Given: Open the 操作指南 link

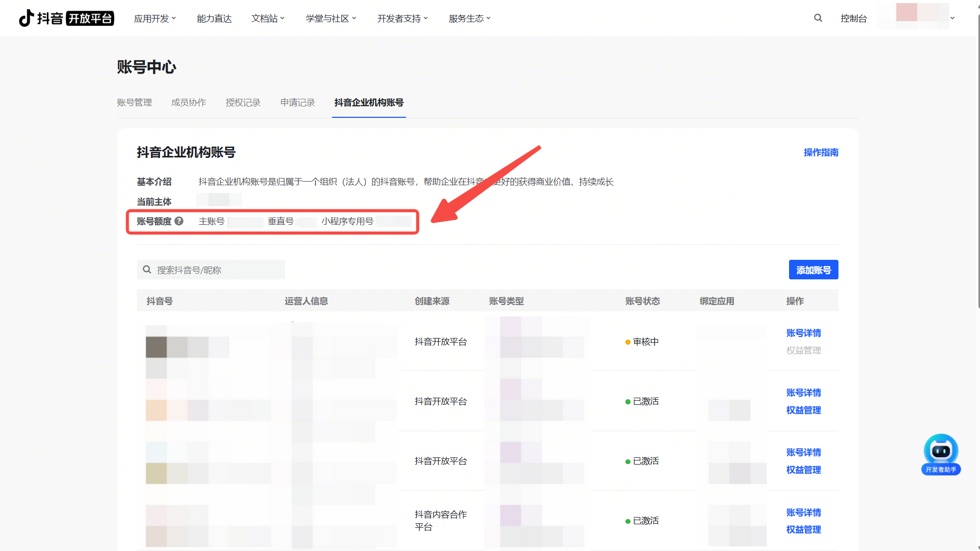Looking at the screenshot, I should tap(821, 152).
